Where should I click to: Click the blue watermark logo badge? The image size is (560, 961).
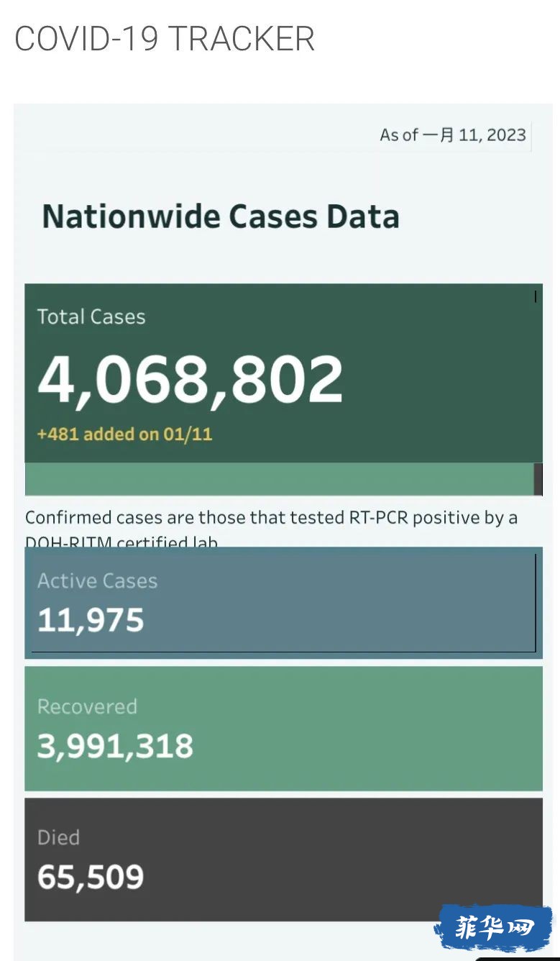point(494,929)
